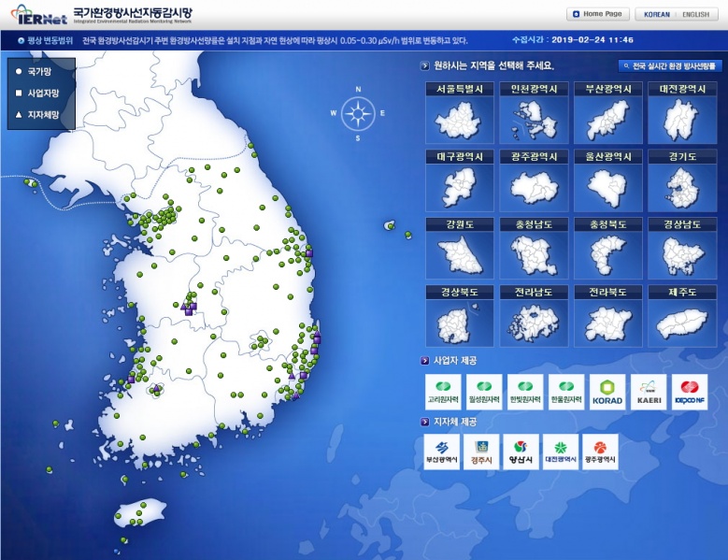Image resolution: width=728 pixels, height=560 pixels.
Task: Click the southernmost Marado island green marker
Action: coord(123,540)
